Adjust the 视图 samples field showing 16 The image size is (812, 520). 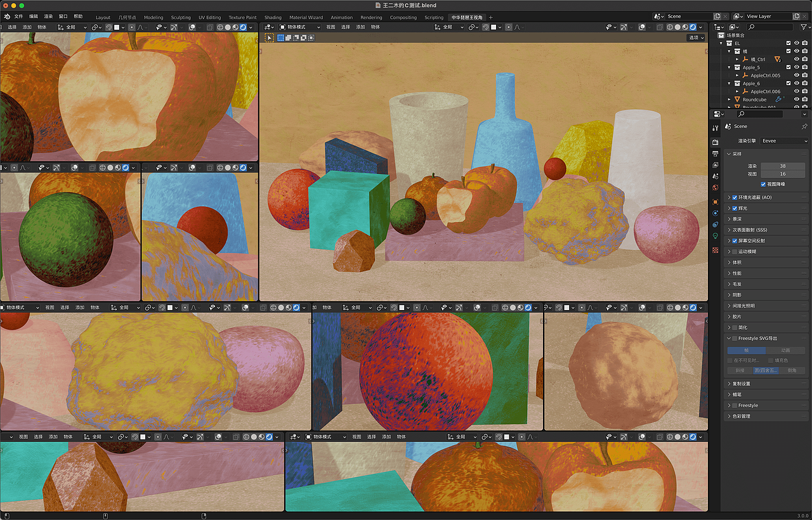pyautogui.click(x=783, y=174)
